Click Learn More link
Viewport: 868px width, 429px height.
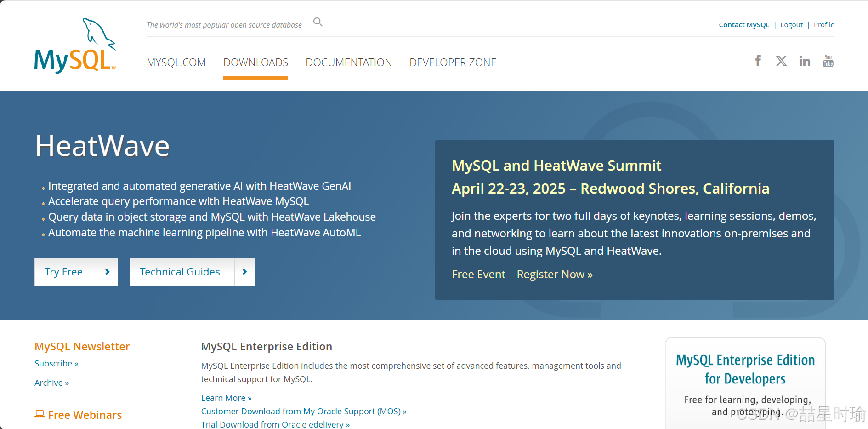click(226, 398)
